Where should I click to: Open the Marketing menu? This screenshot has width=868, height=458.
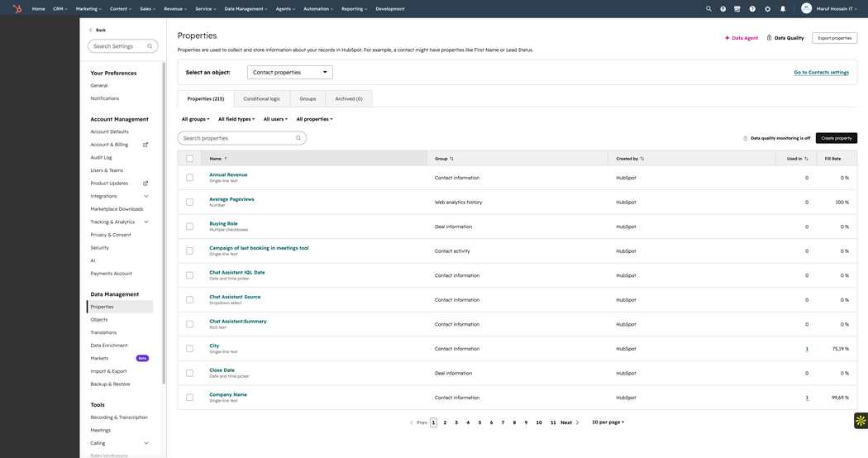pyautogui.click(x=88, y=9)
